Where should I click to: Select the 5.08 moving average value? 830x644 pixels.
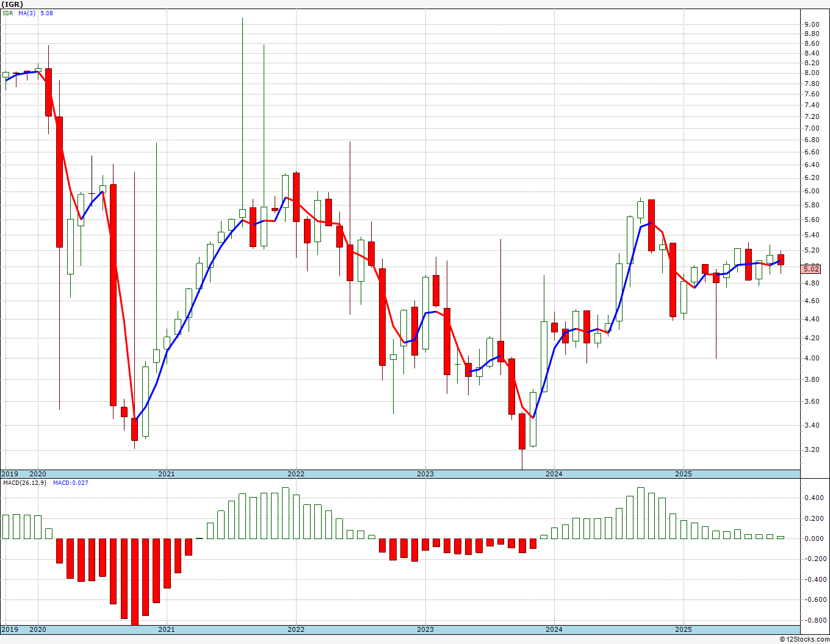(46, 13)
